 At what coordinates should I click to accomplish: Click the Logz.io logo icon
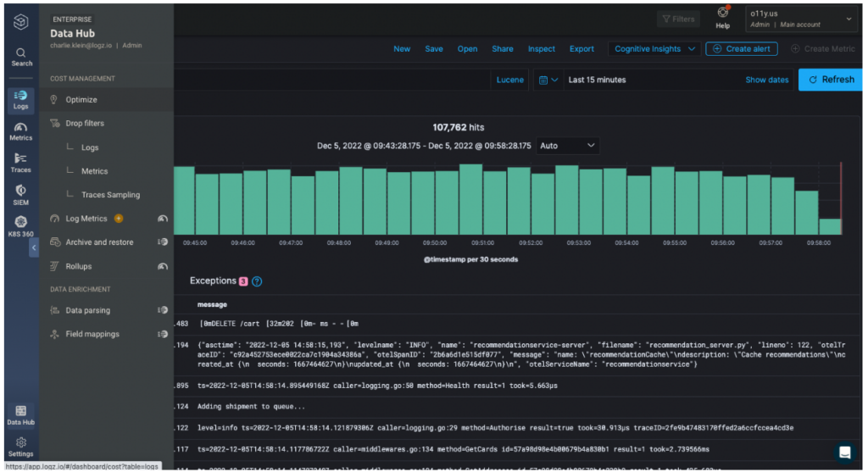pyautogui.click(x=21, y=21)
